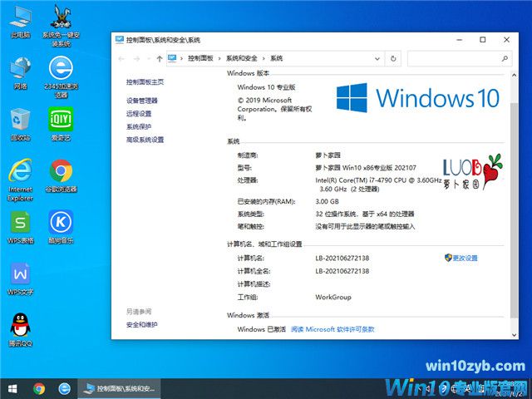Close the system window
This screenshot has height=399, width=532.
[506, 40]
